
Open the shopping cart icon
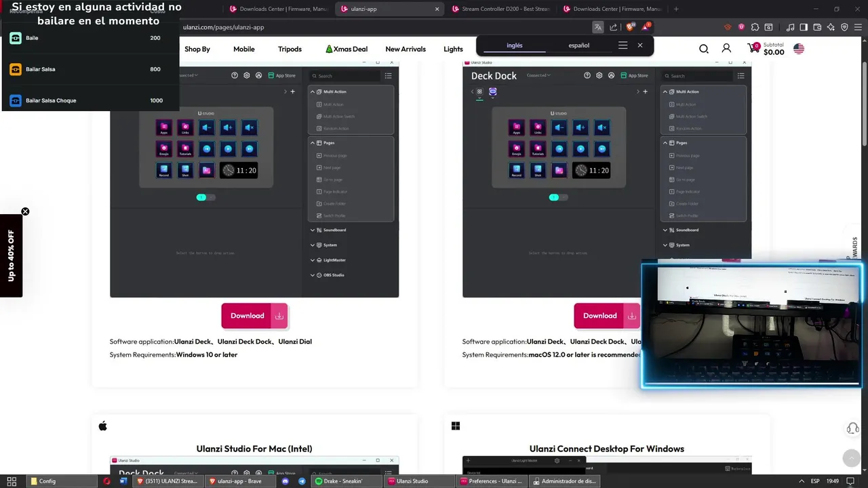[x=753, y=48]
